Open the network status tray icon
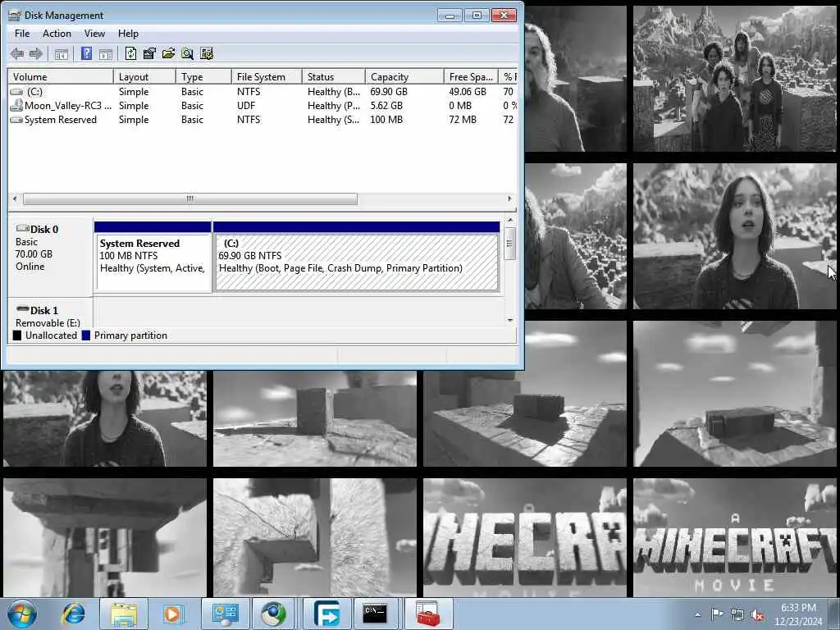840x630 pixels. (737, 614)
